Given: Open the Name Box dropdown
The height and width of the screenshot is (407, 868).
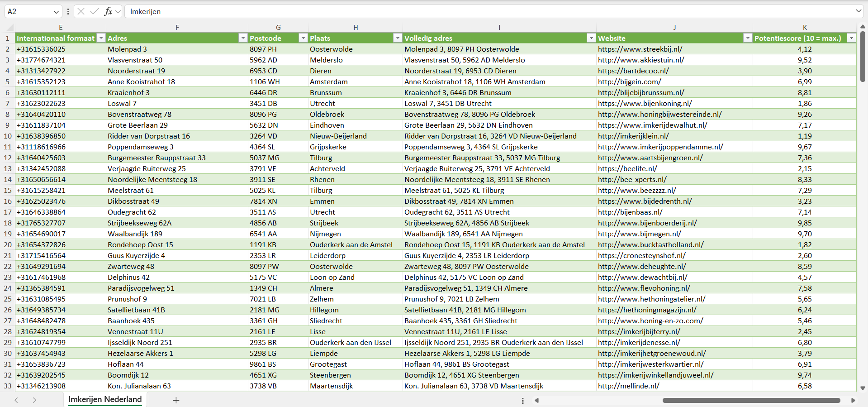Looking at the screenshot, I should click(x=56, y=12).
